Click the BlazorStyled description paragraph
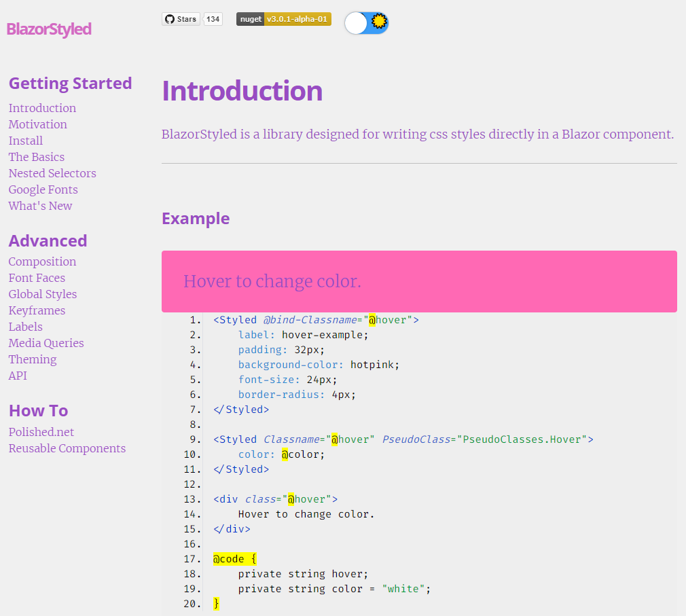The width and height of the screenshot is (686, 616). point(418,134)
